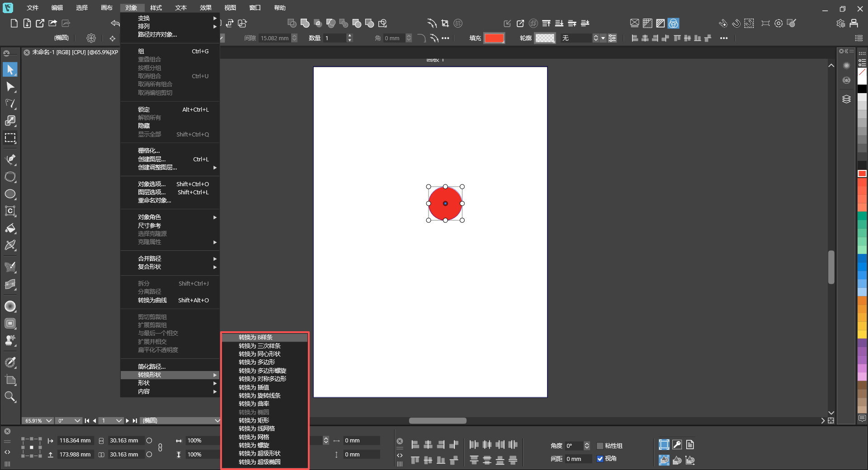The height and width of the screenshot is (470, 868).
Task: Click the new document icon
Action: tap(14, 23)
